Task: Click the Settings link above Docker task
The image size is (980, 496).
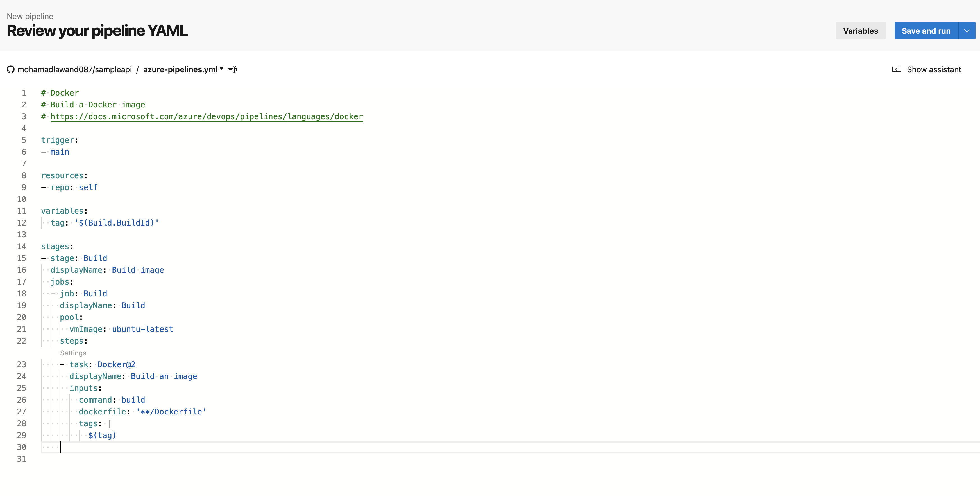Action: (x=73, y=353)
